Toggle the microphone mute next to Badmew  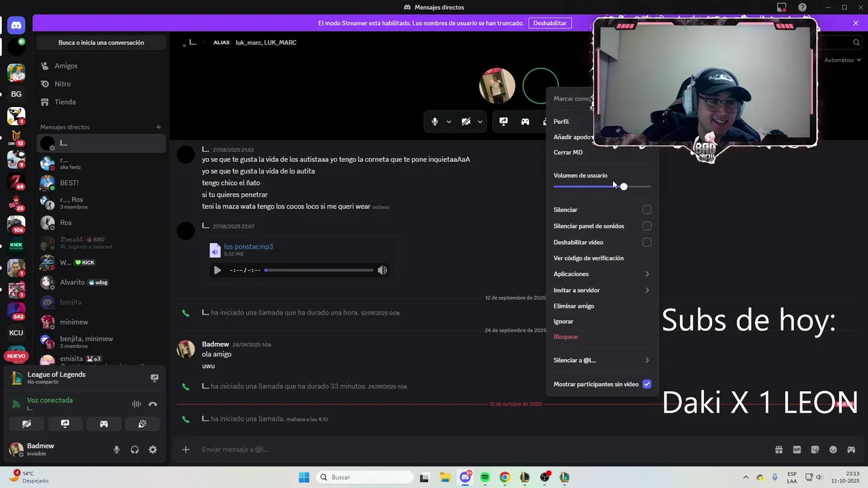pos(117,449)
